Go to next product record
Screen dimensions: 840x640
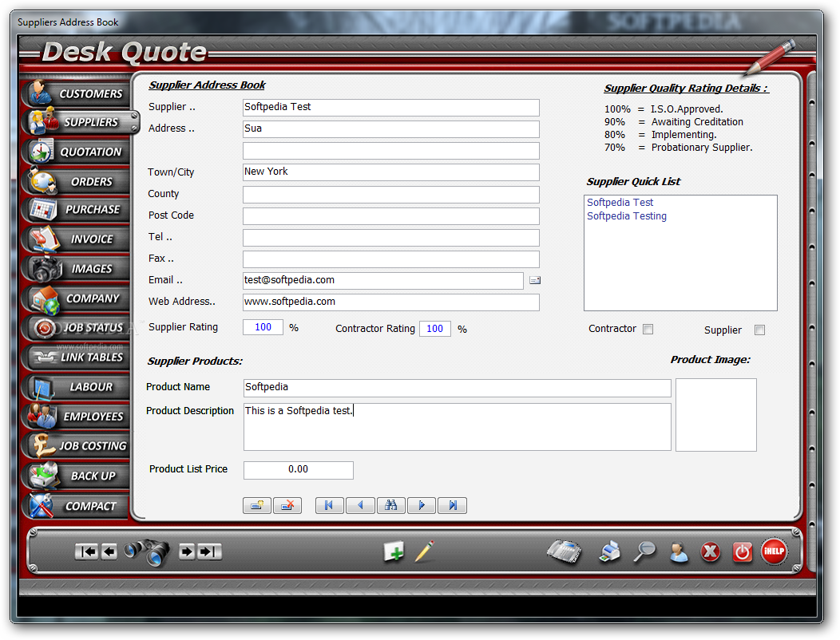tap(421, 505)
